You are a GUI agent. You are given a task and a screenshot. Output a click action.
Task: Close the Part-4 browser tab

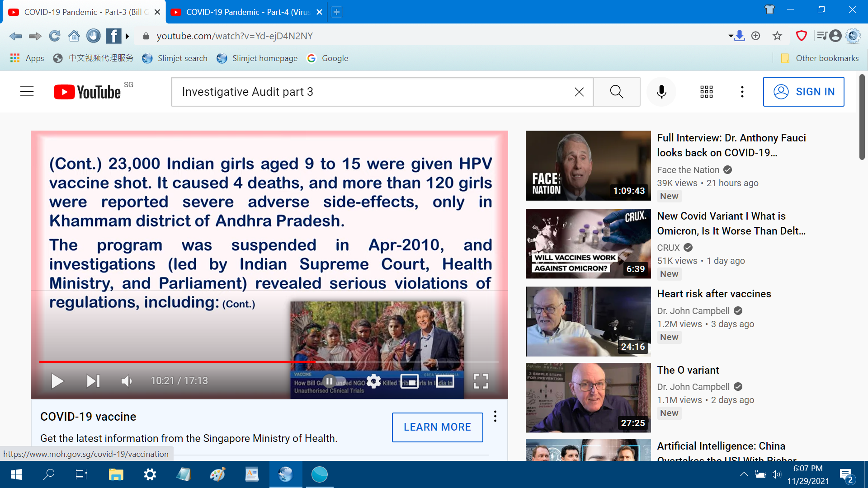[x=319, y=12]
